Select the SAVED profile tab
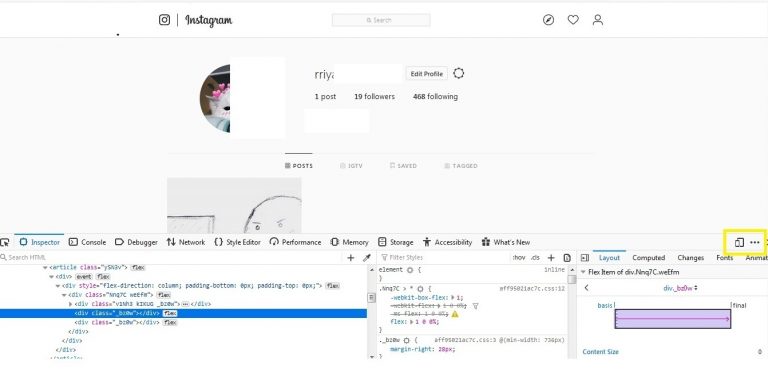The width and height of the screenshot is (768, 373). (x=403, y=166)
